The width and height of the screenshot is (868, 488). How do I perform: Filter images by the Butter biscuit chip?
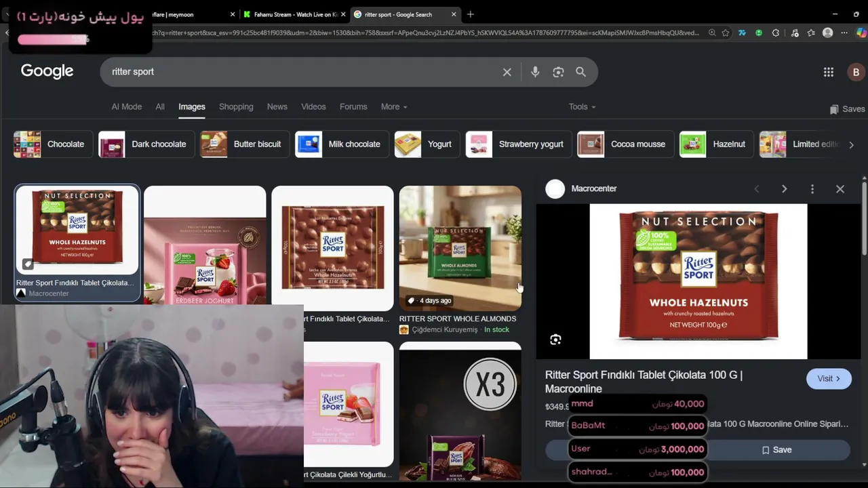245,144
